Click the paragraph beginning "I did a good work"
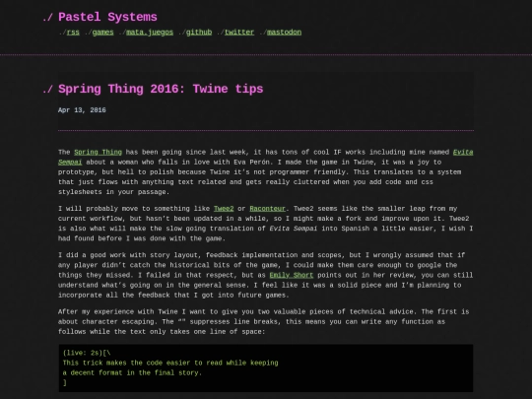The width and height of the screenshot is (532, 399). (265, 275)
